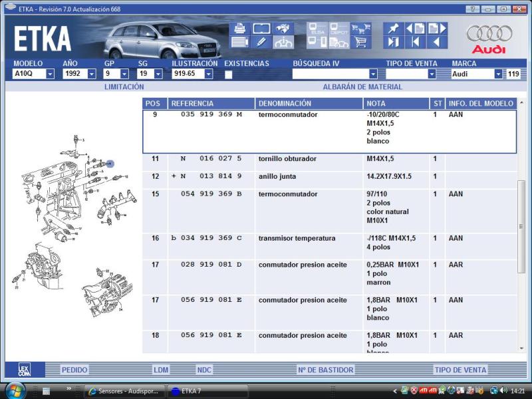Click the Windows Start orb
532x399 pixels.
click(14, 391)
